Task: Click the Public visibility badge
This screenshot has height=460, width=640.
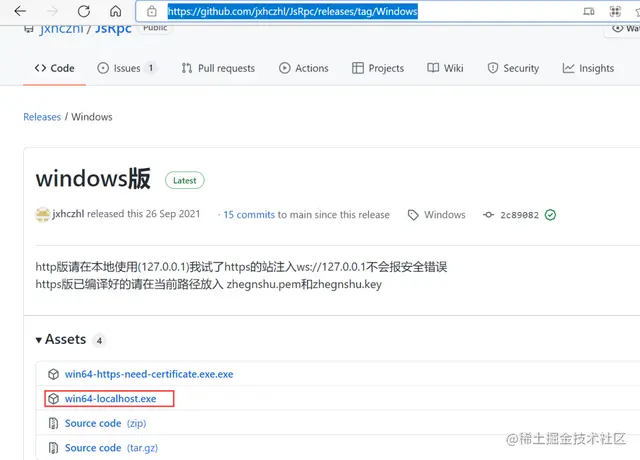Action: point(155,29)
